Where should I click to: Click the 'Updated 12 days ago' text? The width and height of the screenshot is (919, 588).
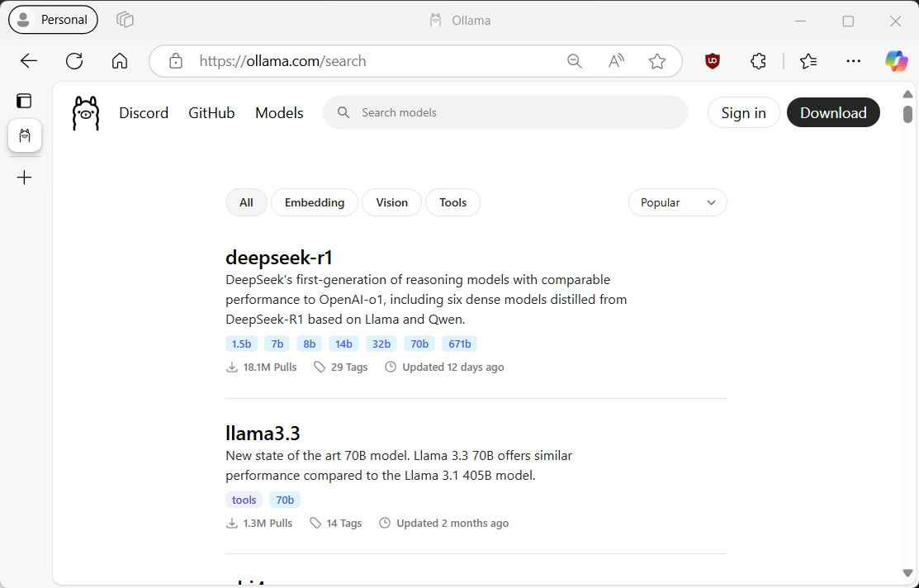(x=453, y=367)
